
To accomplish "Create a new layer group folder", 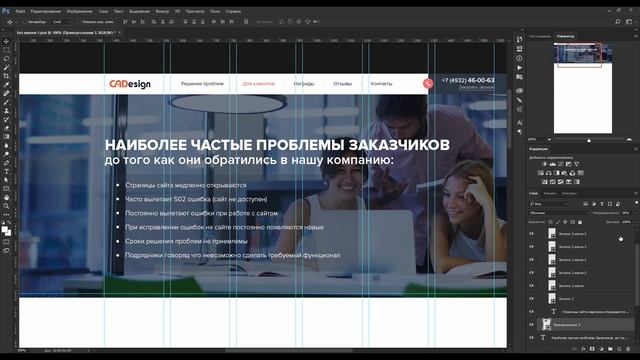I will (610, 349).
